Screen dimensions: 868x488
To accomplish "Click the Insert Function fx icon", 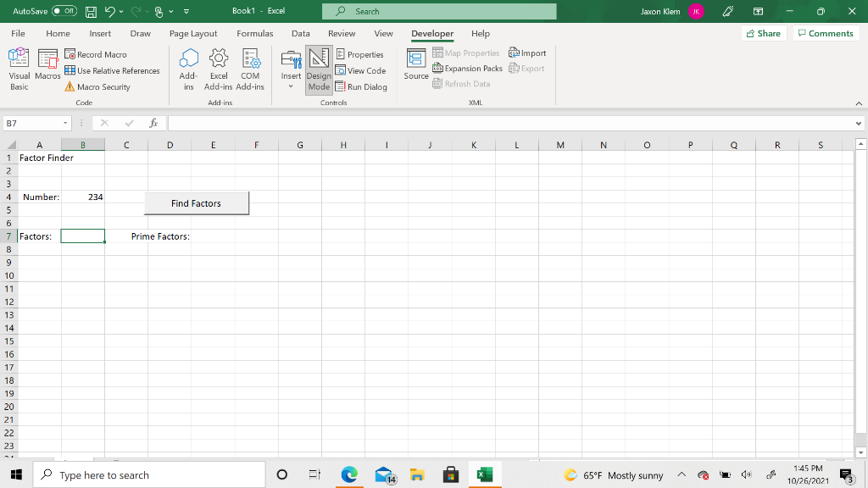I will pyautogui.click(x=153, y=123).
